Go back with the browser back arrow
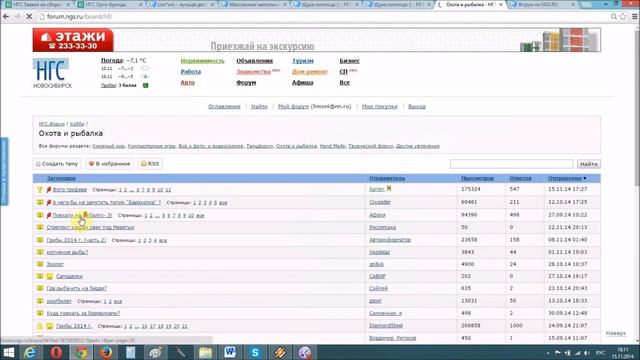Viewport: 640px width, 360px height. [6, 16]
